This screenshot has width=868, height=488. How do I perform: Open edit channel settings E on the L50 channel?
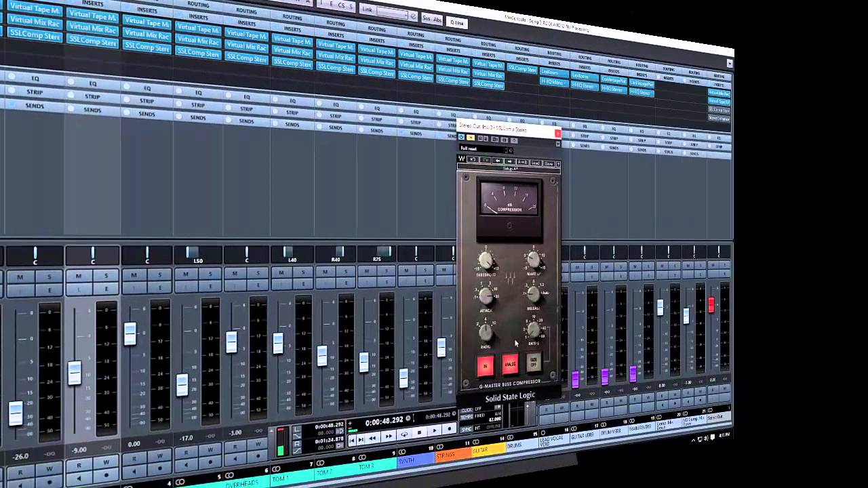click(x=210, y=286)
